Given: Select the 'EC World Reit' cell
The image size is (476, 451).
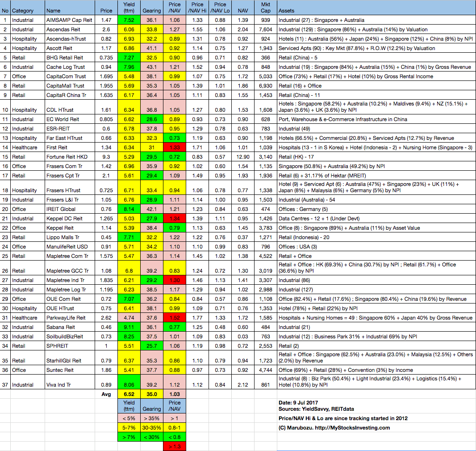Looking at the screenshot, I should pyautogui.click(x=70, y=119).
